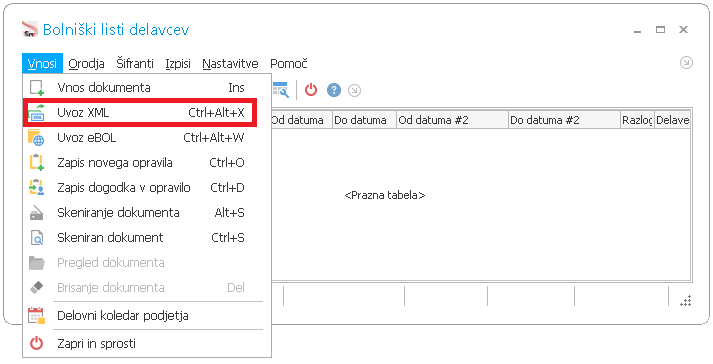Choose Zapis novega opravila
This screenshot has width=713, height=364.
pos(147,162)
